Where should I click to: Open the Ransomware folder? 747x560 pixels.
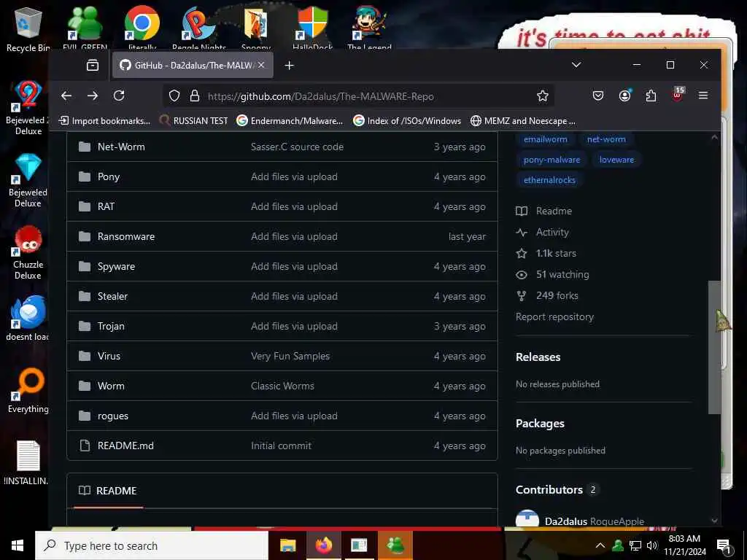(x=125, y=236)
